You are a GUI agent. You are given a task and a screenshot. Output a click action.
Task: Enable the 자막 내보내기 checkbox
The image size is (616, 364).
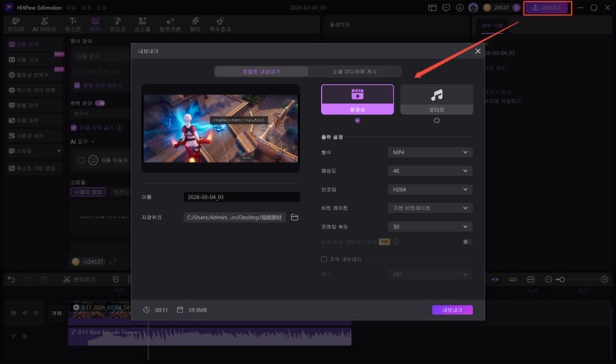point(324,259)
